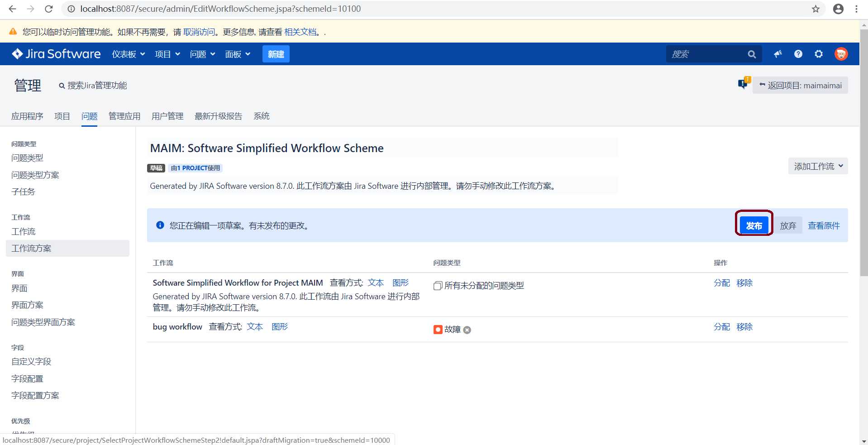Image resolution: width=868 pixels, height=445 pixels.
Task: Select 工作流方案 in sidebar
Action: (67, 248)
